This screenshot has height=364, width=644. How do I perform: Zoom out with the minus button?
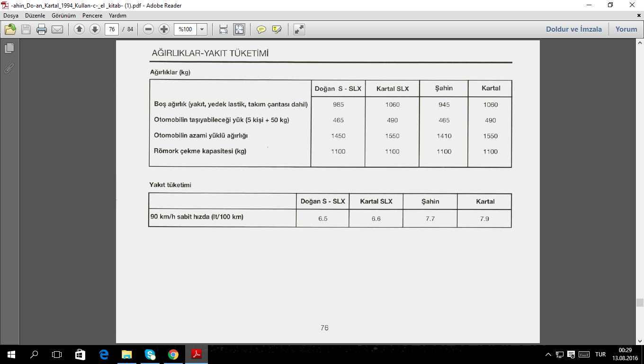(x=149, y=29)
